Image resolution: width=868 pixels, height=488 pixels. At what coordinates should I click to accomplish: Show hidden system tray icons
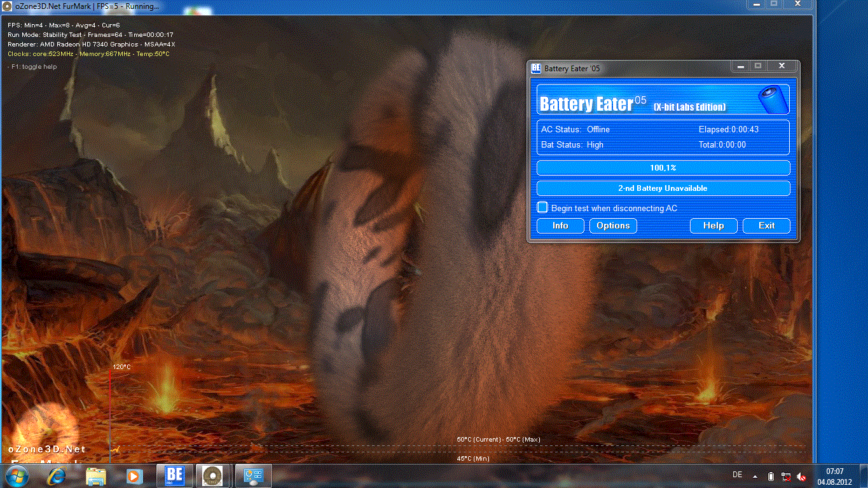tap(755, 476)
